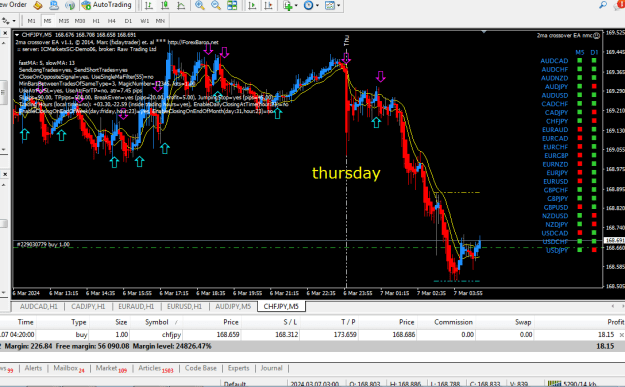The width and height of the screenshot is (625, 387).
Task: Click USDJPY in the pairs dashboard
Action: [556, 250]
